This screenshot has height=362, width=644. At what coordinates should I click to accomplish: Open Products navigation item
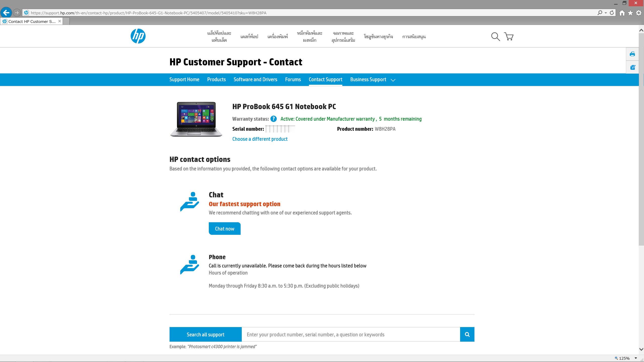(x=216, y=79)
